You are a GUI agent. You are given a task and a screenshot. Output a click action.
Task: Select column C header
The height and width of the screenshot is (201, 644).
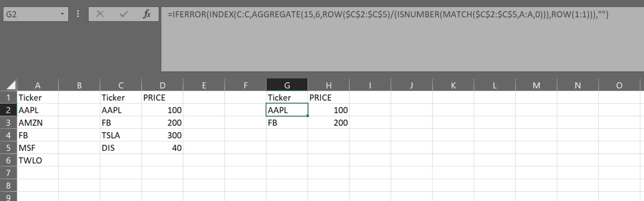(x=121, y=85)
